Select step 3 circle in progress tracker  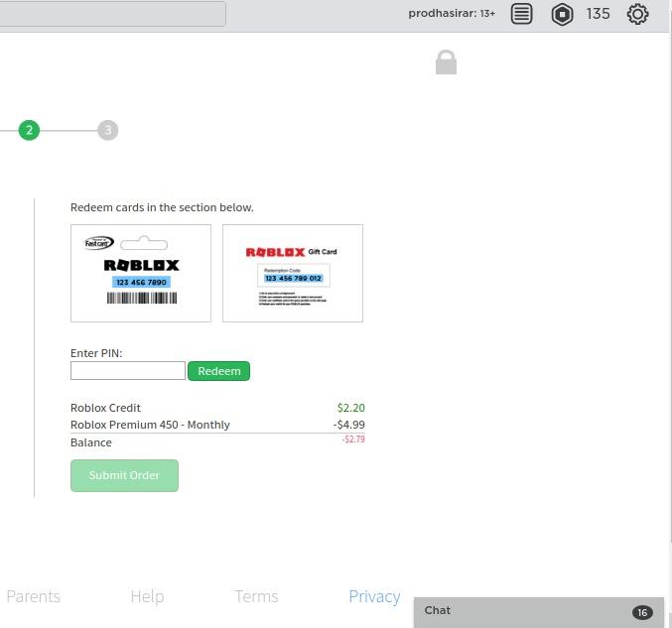coord(107,130)
